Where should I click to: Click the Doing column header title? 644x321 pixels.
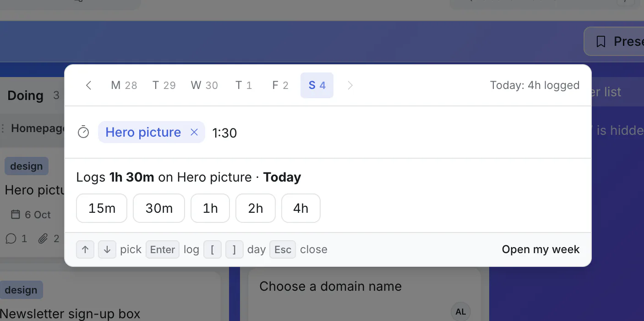[x=25, y=95]
